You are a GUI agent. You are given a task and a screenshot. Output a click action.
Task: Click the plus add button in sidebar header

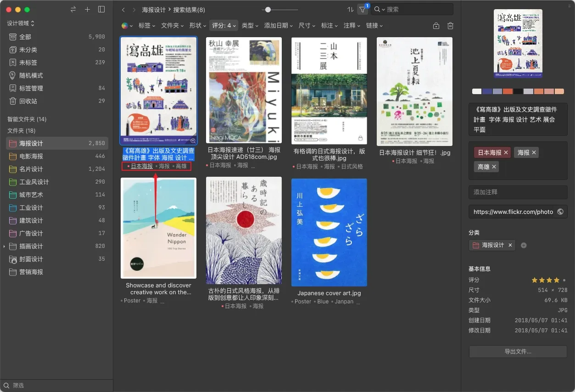click(87, 9)
